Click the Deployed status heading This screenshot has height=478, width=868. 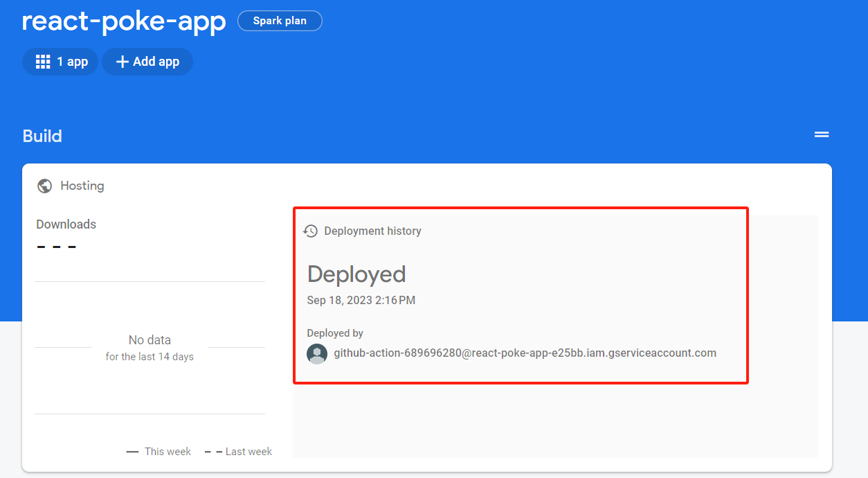[356, 274]
